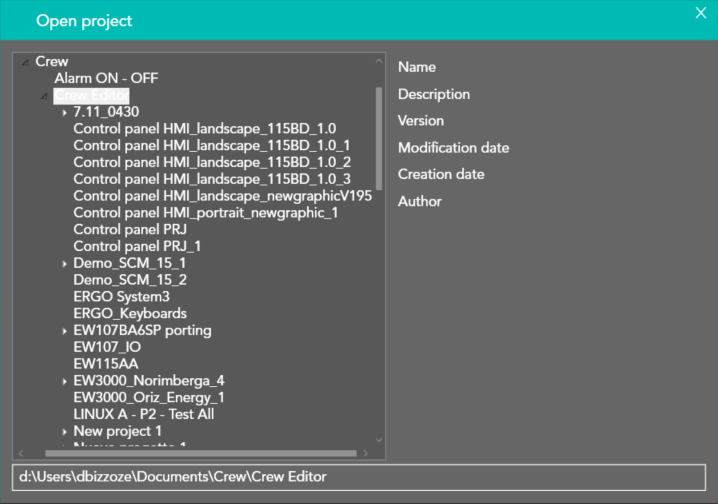Expand the EW3000_Norimberga_4 node
718x504 pixels.
pyautogui.click(x=64, y=381)
